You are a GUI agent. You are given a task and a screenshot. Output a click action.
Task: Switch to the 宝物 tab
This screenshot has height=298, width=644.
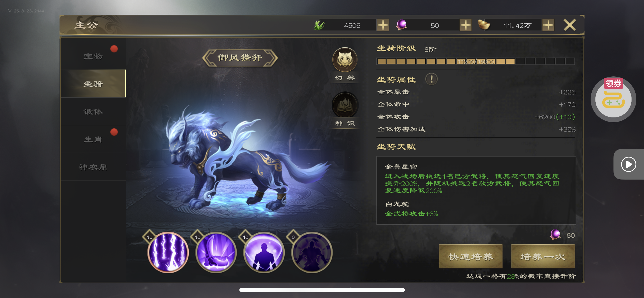(93, 56)
